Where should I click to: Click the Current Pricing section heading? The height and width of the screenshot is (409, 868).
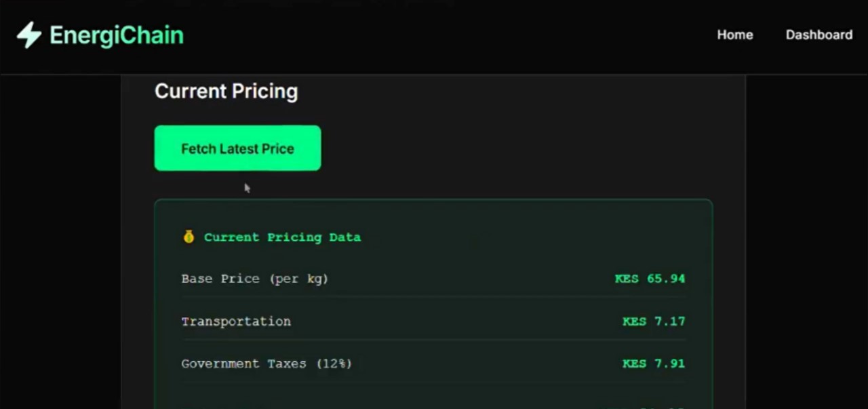click(x=226, y=91)
